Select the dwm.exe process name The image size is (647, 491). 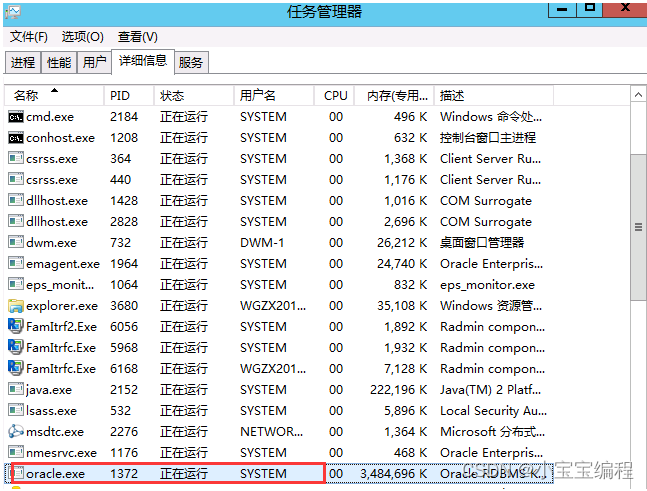point(51,243)
